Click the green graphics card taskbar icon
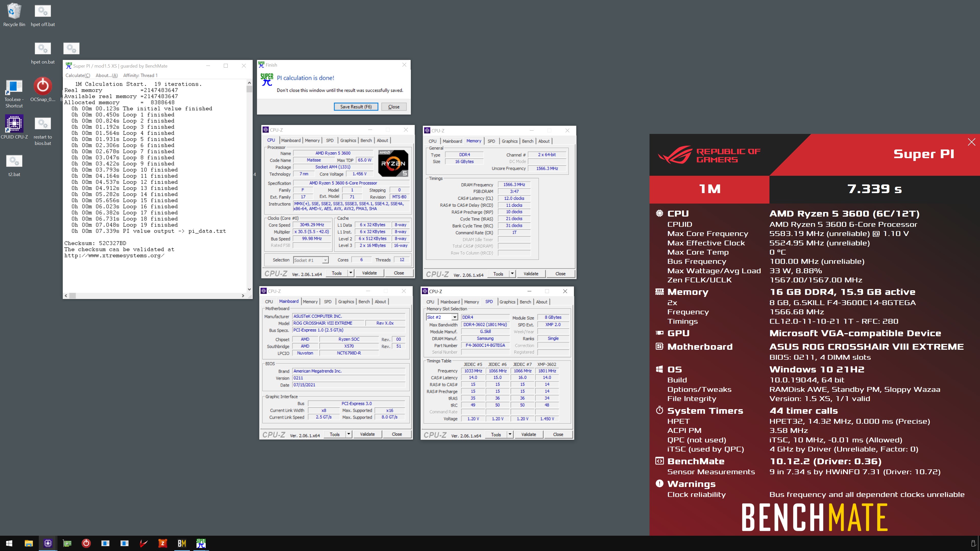This screenshot has height=551, width=980. (x=67, y=543)
